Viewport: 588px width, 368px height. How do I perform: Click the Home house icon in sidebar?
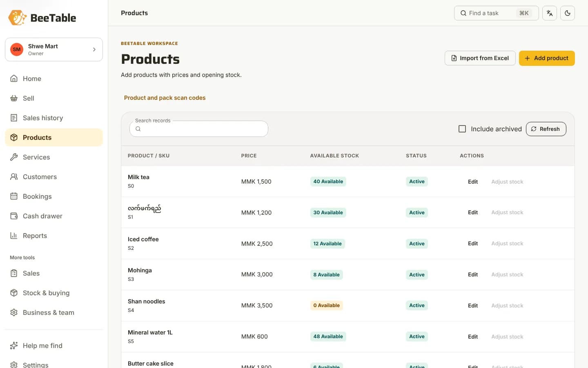point(14,79)
